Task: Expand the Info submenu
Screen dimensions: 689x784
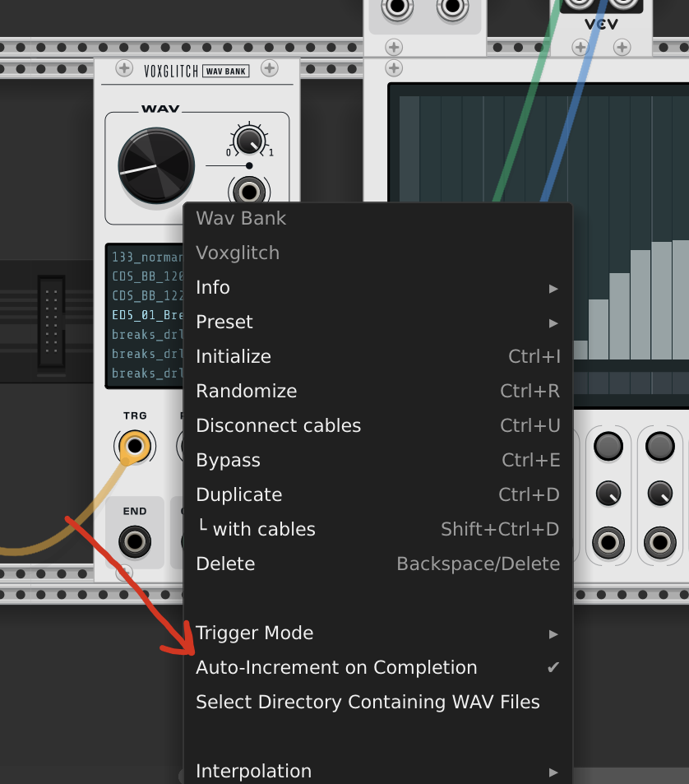Action: [x=213, y=287]
